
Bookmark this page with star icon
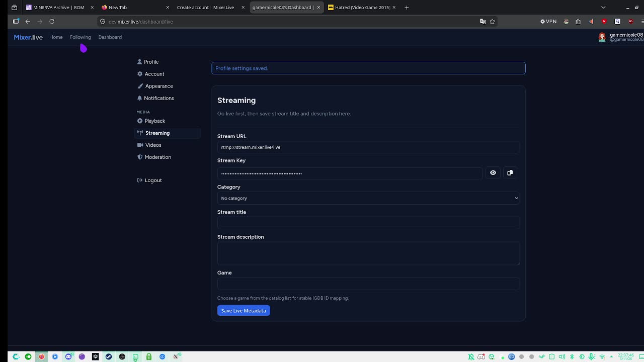[493, 22]
